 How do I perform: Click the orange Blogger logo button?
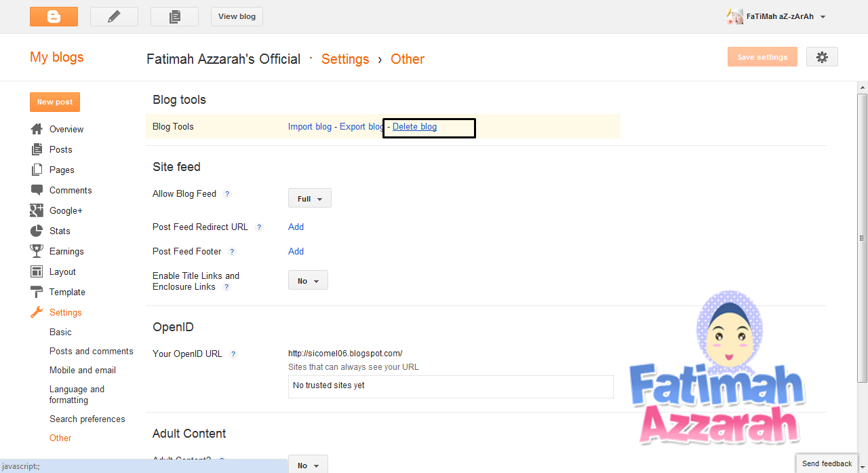point(54,16)
